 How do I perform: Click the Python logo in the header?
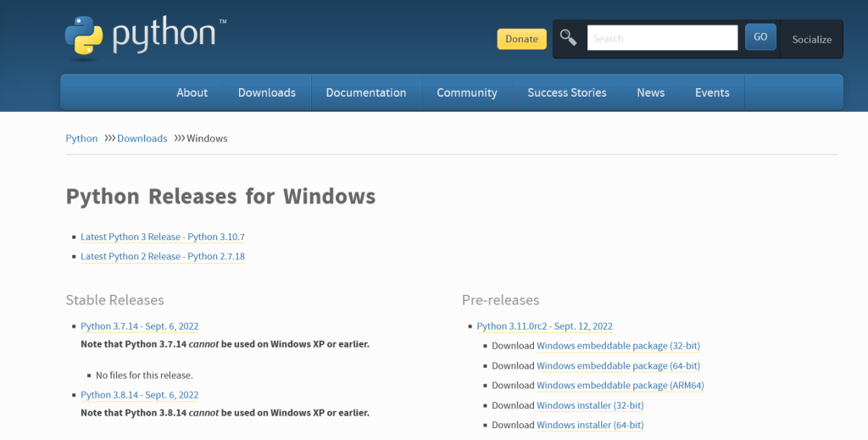pos(145,36)
